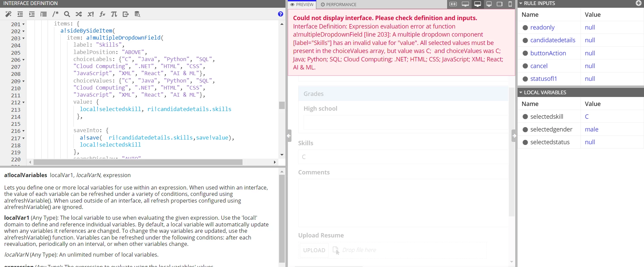The width and height of the screenshot is (644, 267).
Task: Click the candidatedetails null value
Action: click(590, 40)
